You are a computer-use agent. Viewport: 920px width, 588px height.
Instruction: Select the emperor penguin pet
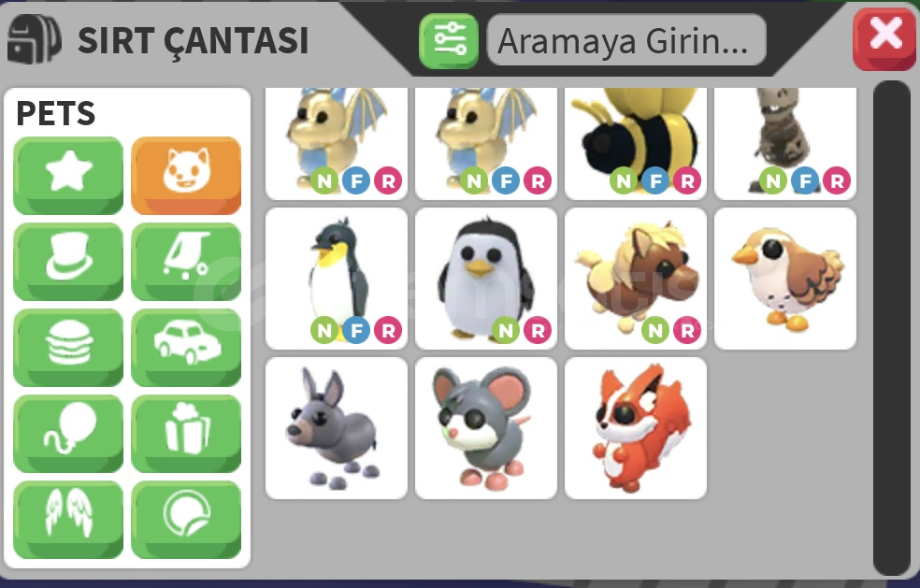(x=337, y=279)
